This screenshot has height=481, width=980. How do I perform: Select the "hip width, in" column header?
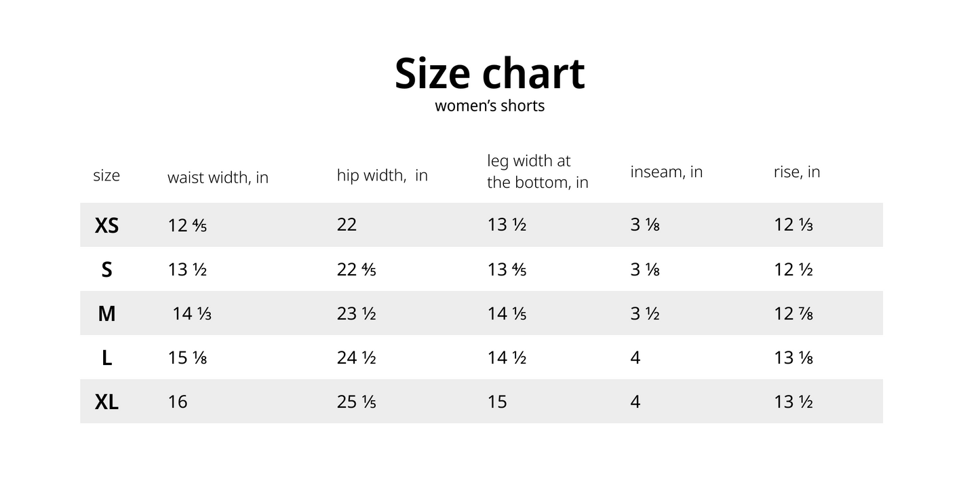pos(382,175)
